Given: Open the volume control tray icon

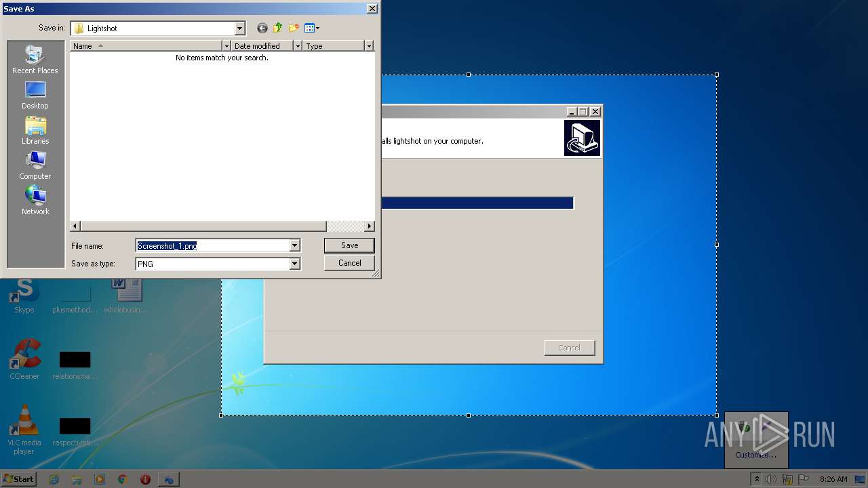Looking at the screenshot, I should coord(771,479).
